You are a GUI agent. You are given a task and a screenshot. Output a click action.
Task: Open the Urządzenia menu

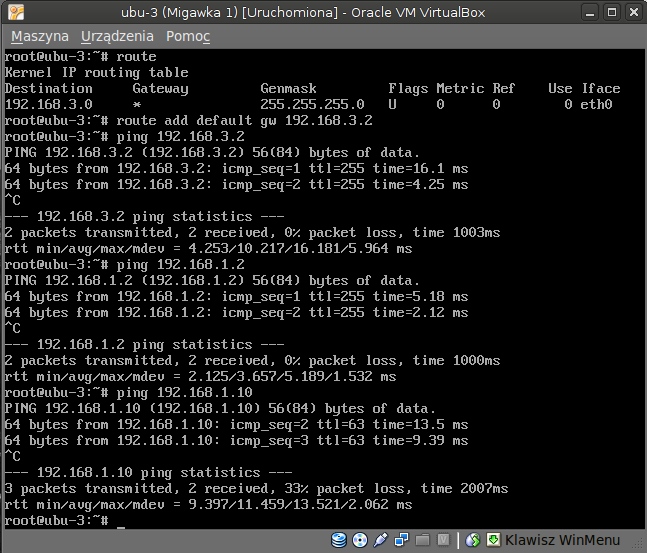point(118,36)
